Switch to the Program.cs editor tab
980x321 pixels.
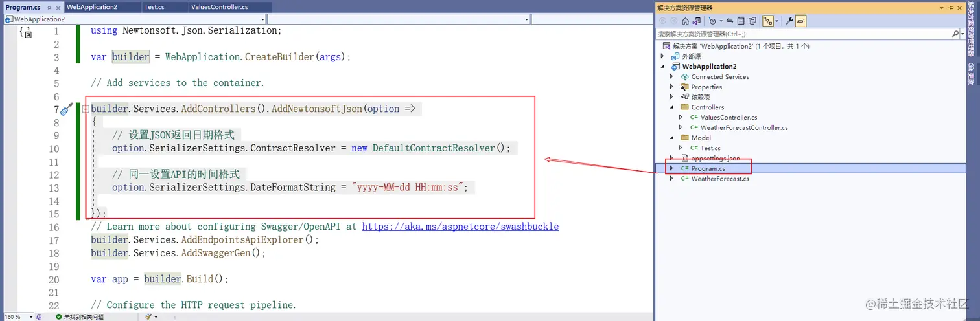point(23,7)
